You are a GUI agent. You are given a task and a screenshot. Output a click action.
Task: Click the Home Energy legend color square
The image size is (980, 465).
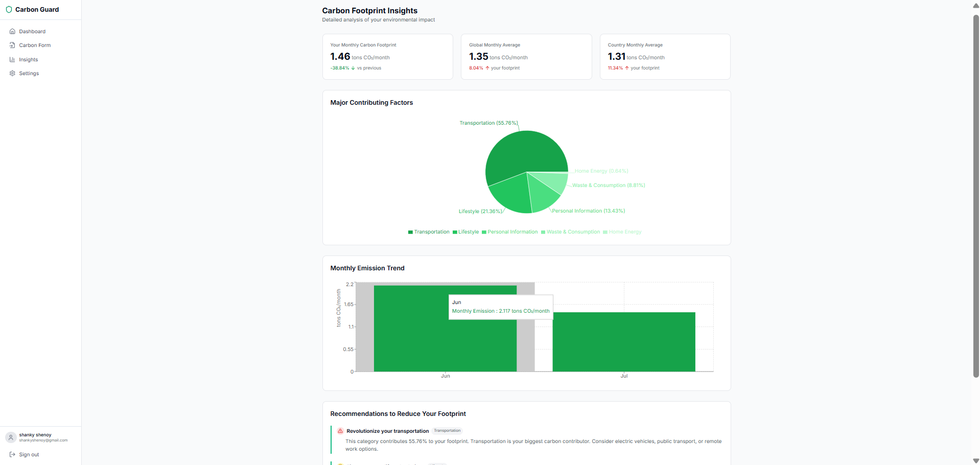pyautogui.click(x=605, y=232)
